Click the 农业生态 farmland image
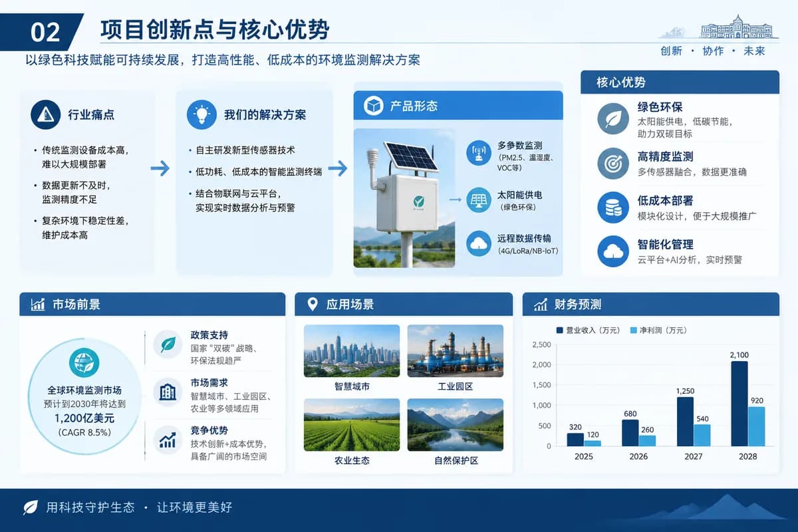Viewport: 798px width, 532px height. (352, 425)
